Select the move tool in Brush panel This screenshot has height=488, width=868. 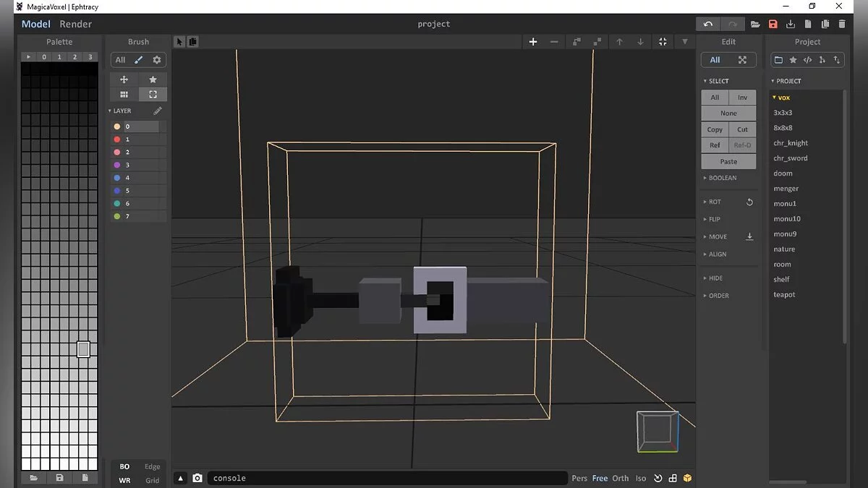(124, 80)
